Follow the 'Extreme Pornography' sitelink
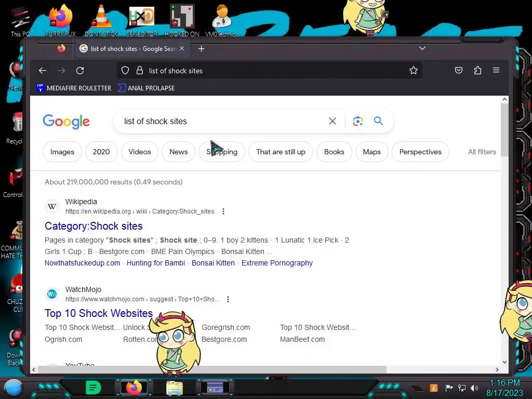The image size is (532, 399). (x=277, y=263)
